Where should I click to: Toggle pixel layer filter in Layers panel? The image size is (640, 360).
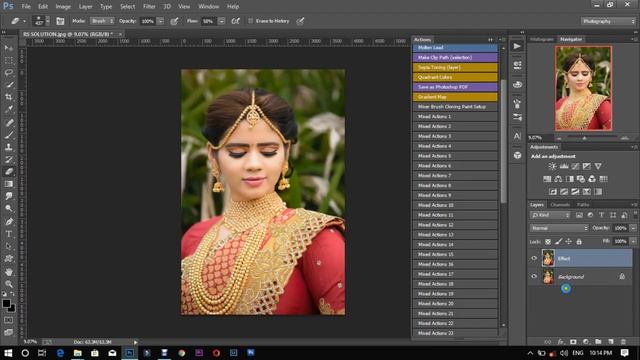pos(579,215)
